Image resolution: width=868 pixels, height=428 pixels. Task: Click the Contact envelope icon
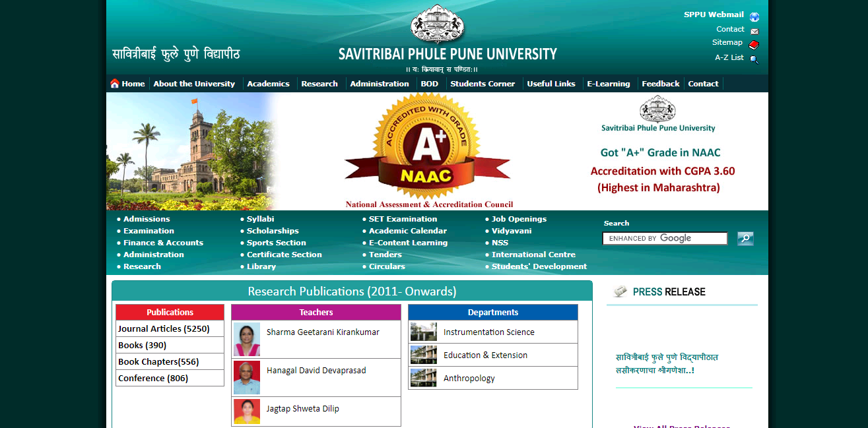pos(754,31)
